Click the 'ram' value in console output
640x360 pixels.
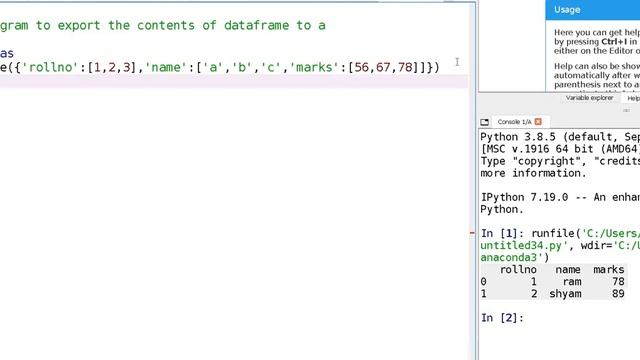[x=572, y=282]
